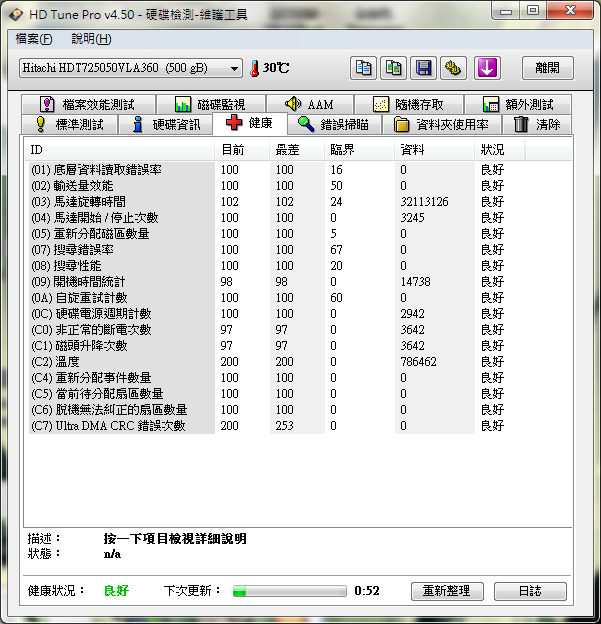Click the 目前 column header
The image size is (601, 624).
241,150
